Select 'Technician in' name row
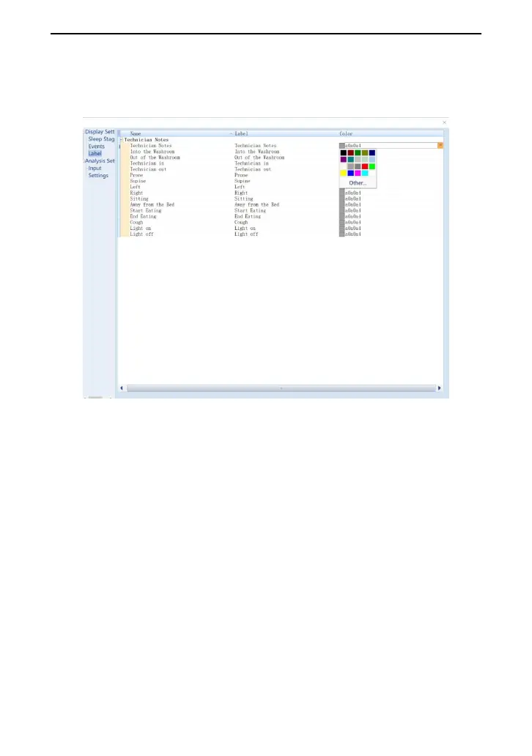Viewport: 532px width, 756px height. pyautogui.click(x=147, y=163)
